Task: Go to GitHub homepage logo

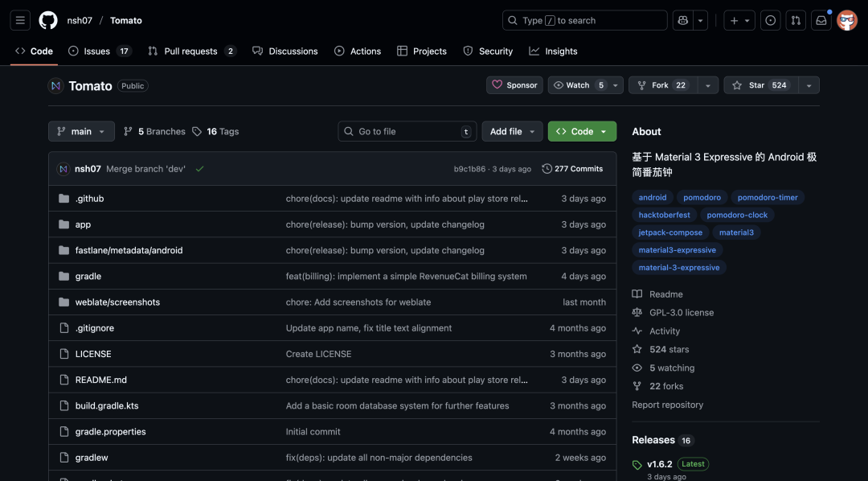Action: click(x=48, y=20)
